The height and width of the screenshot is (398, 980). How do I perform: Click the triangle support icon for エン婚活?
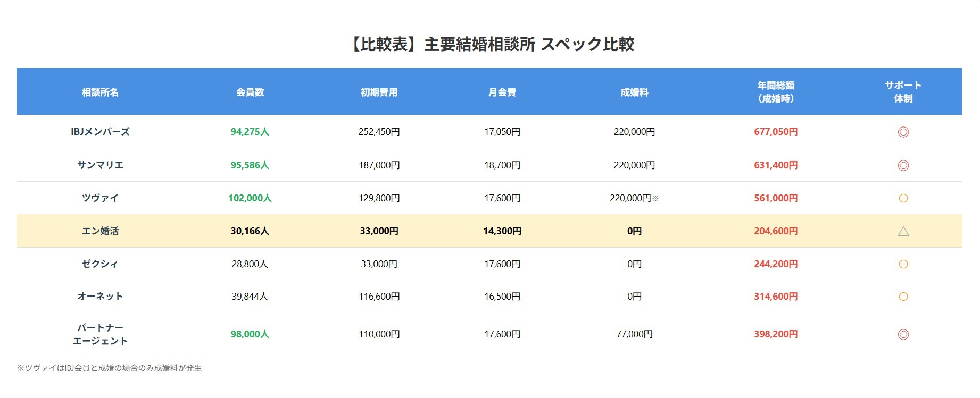point(903,231)
